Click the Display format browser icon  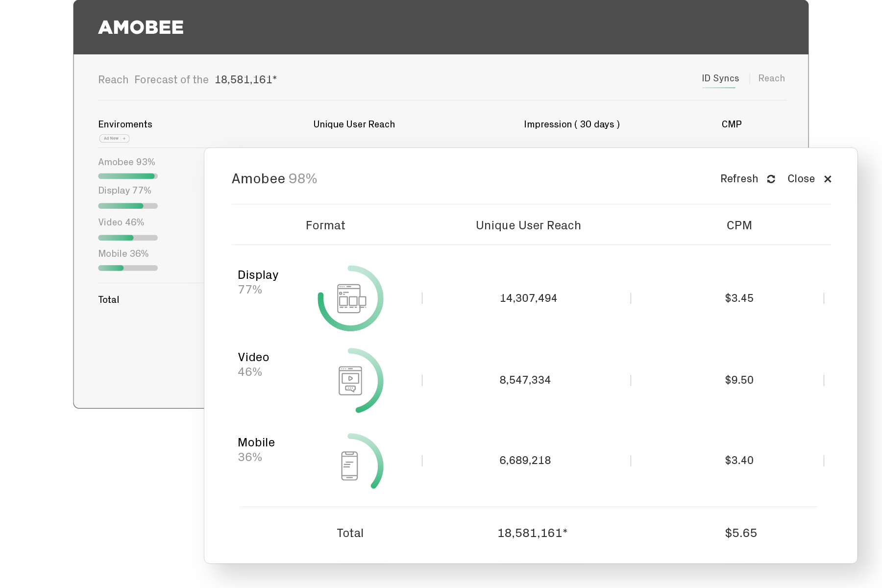point(351,298)
